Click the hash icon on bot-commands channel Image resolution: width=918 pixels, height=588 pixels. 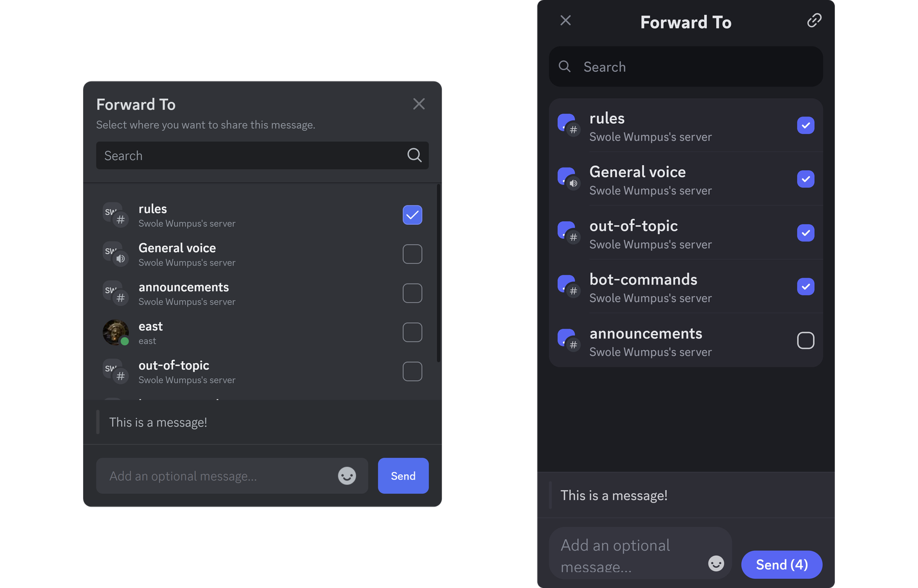point(573,291)
